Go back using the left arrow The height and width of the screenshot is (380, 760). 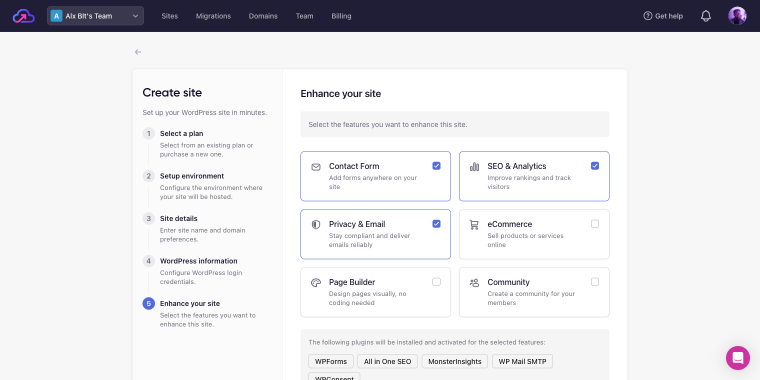(x=138, y=52)
